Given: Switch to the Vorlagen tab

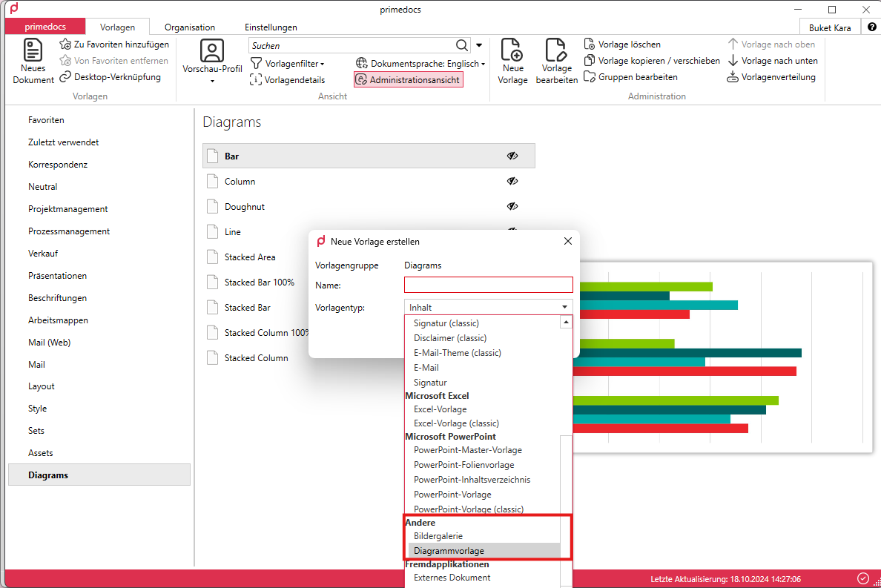Looking at the screenshot, I should 117,27.
